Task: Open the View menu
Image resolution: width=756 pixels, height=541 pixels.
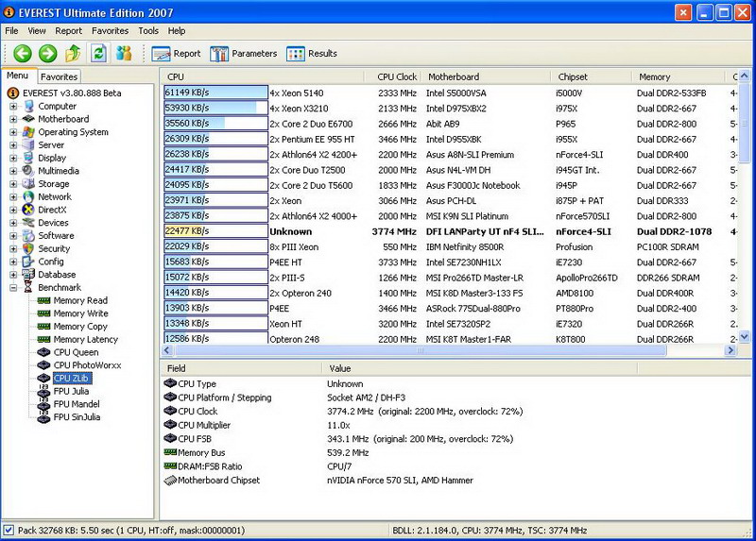Action: tap(37, 31)
